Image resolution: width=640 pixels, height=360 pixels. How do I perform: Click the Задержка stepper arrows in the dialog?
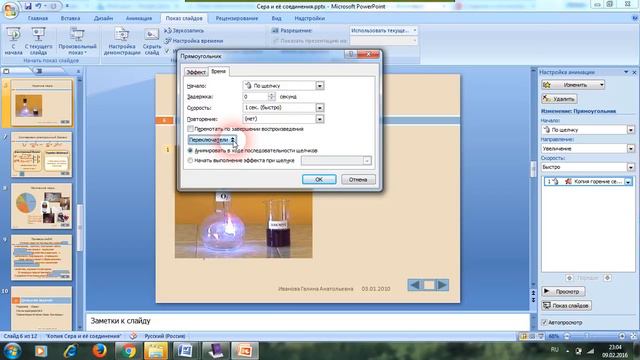[272, 97]
